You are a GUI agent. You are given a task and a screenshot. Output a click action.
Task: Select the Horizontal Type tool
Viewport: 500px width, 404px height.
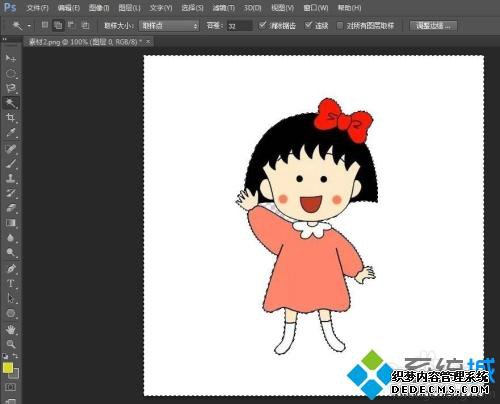pyautogui.click(x=11, y=284)
